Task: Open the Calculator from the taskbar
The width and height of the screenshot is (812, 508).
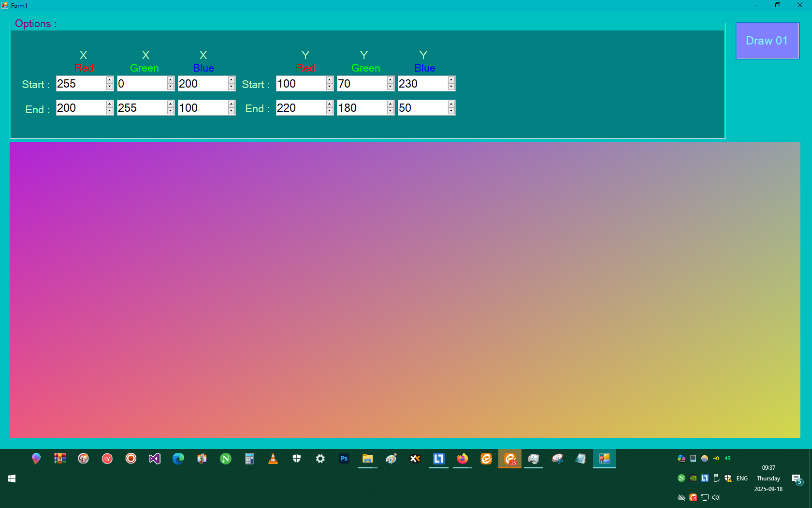Action: point(249,459)
